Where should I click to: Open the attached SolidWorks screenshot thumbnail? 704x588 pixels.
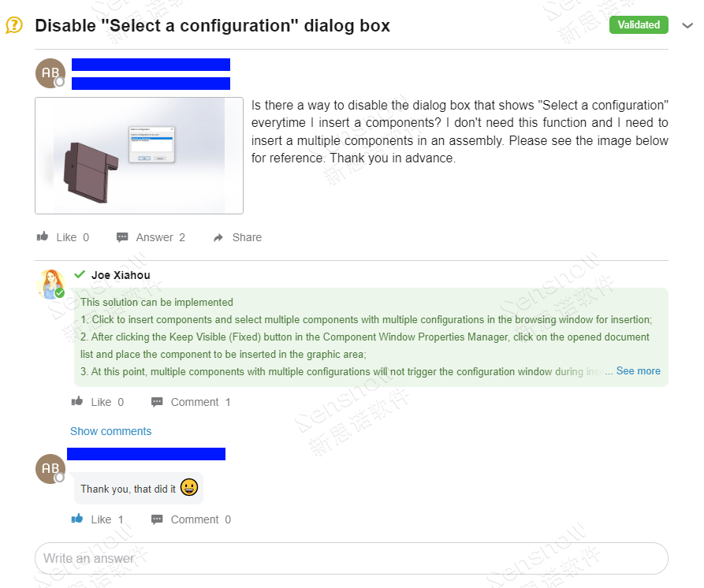pyautogui.click(x=139, y=155)
